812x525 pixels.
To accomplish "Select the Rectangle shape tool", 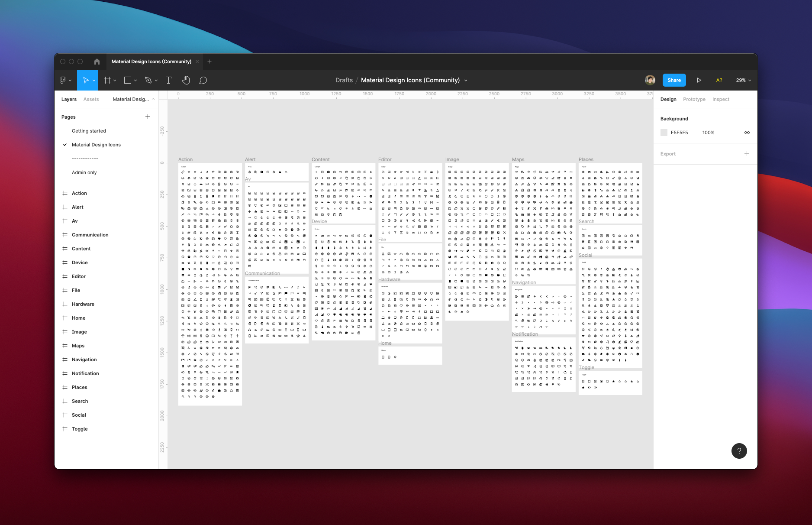I will coord(128,80).
